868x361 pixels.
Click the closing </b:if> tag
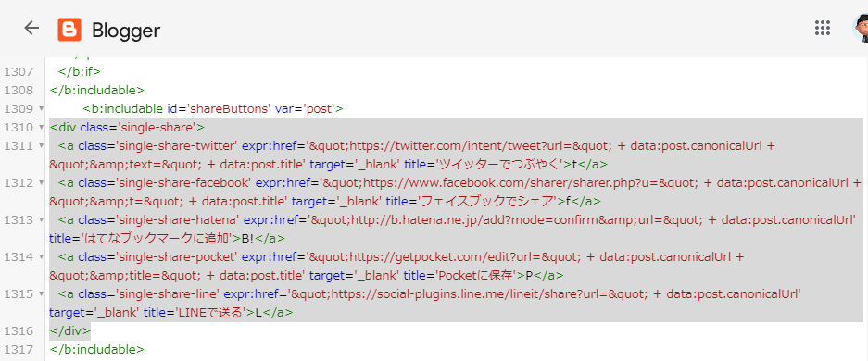[x=80, y=72]
